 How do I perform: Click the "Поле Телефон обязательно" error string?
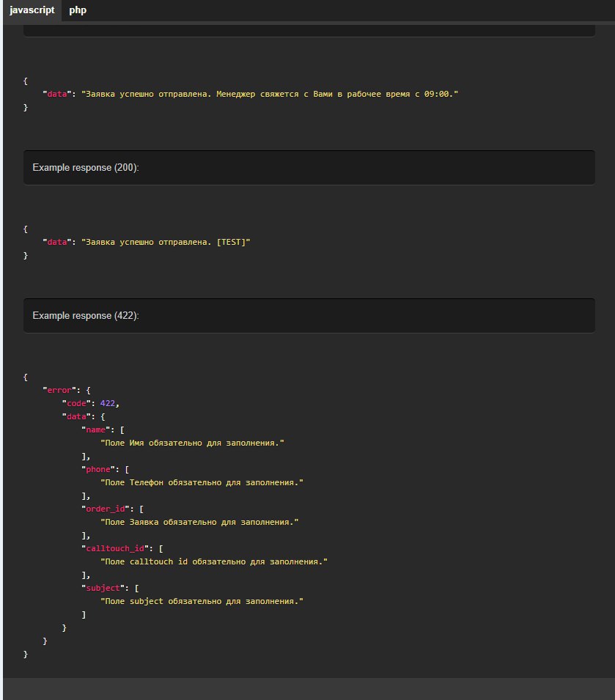point(202,482)
